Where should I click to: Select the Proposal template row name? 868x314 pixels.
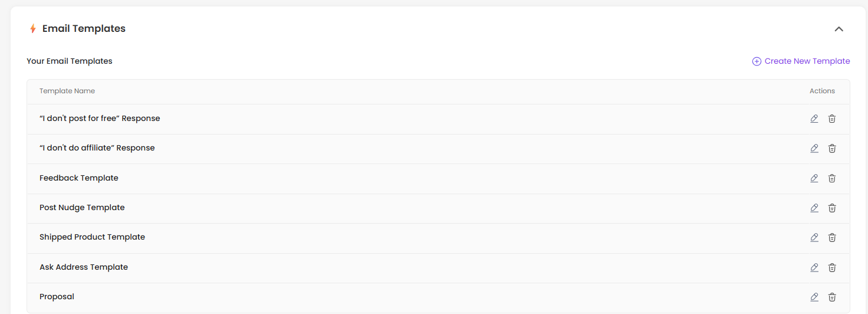(57, 297)
